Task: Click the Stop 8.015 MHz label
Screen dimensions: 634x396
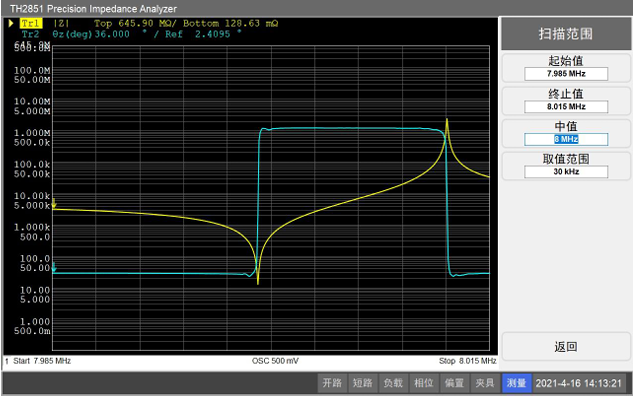Action: pos(467,361)
